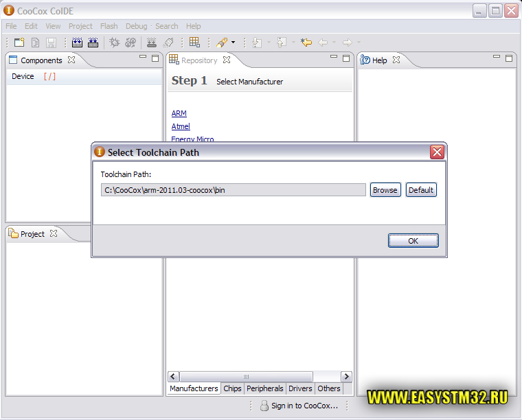522x420 pixels.
Task: Switch to the Peripherals bottom tab
Action: pyautogui.click(x=265, y=388)
